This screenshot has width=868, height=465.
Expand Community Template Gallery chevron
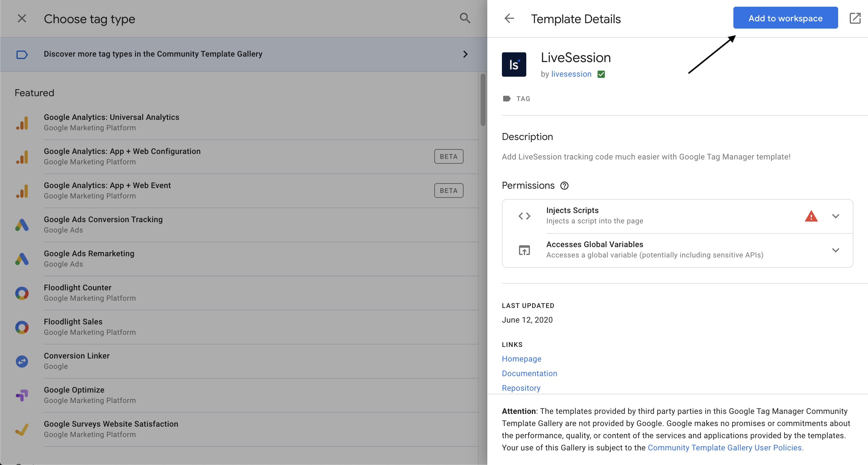click(x=465, y=54)
